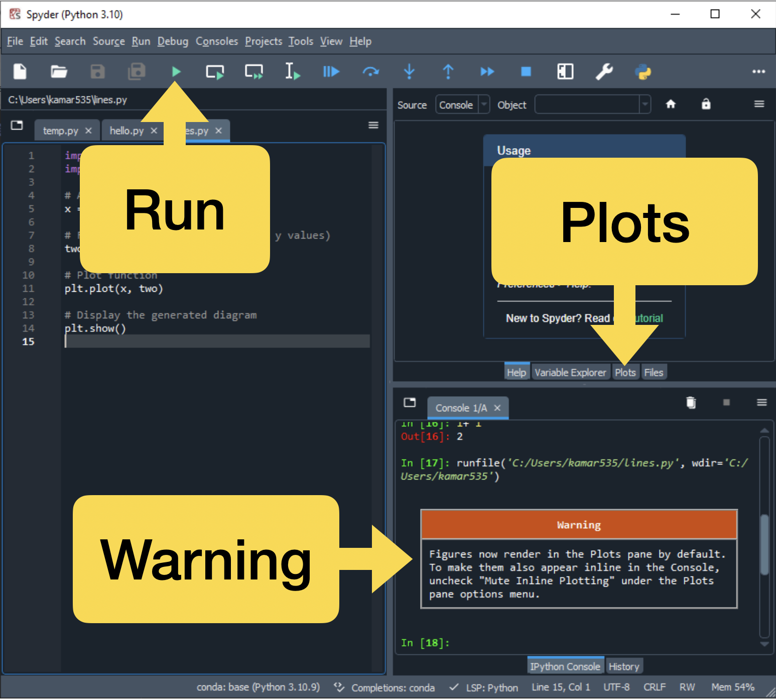Close the lines.py tab
This screenshot has height=700, width=776.
pos(218,131)
